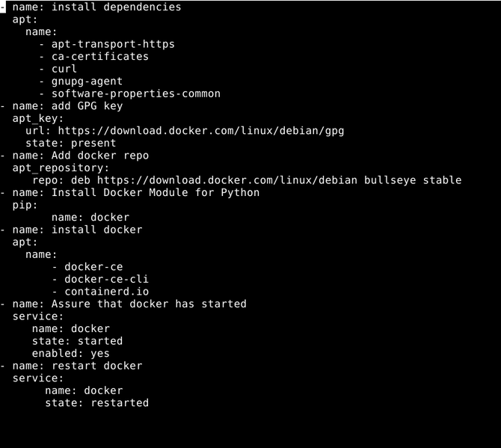Viewport: 501px width, 448px height.
Task: Select the containerd.io package line
Action: [x=106, y=292]
